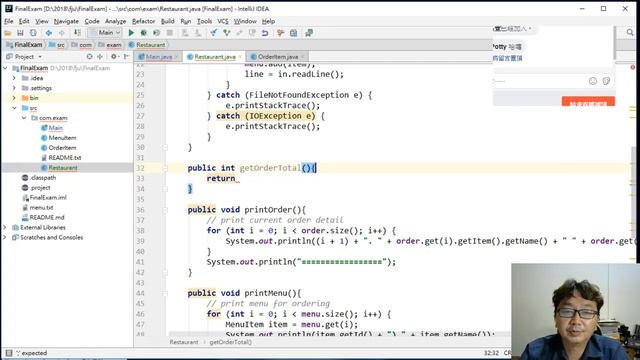Click the VCS commit icon
The height and width of the screenshot is (360, 640).
point(227,33)
